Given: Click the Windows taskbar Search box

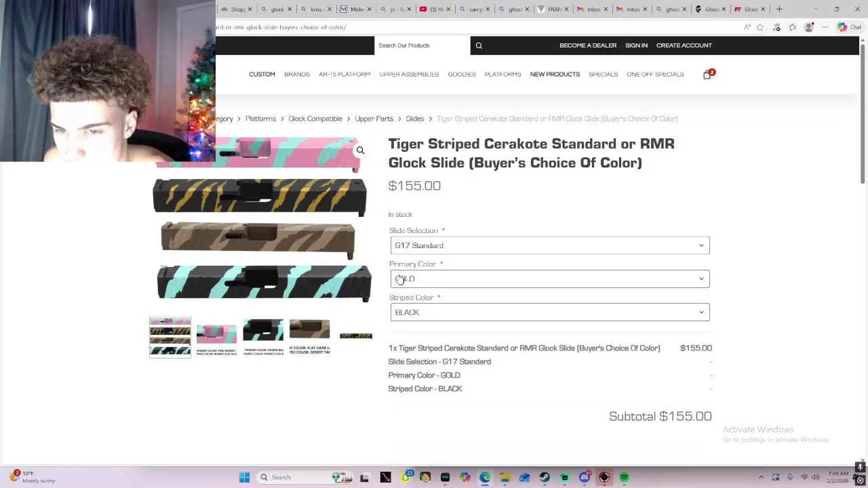Looking at the screenshot, I should coord(304,477).
